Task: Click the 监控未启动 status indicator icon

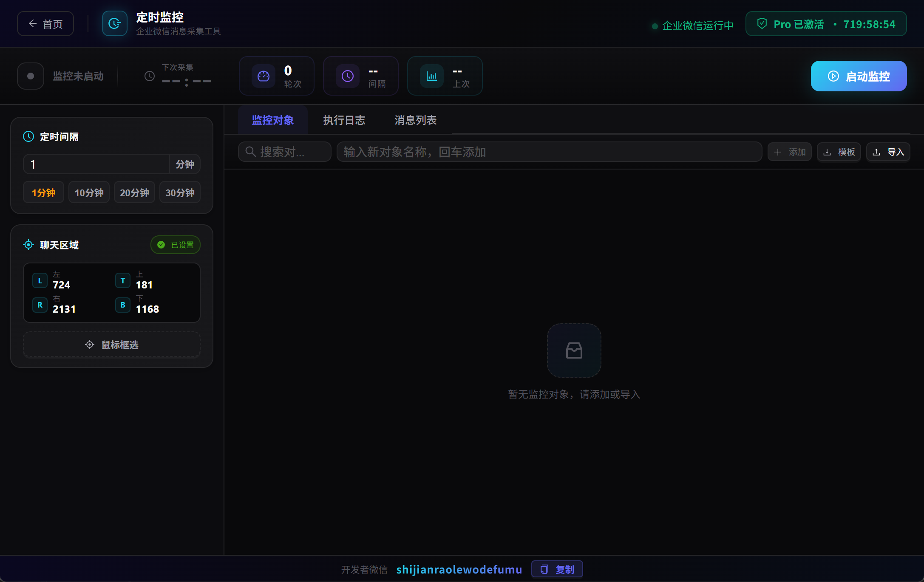Action: point(31,76)
